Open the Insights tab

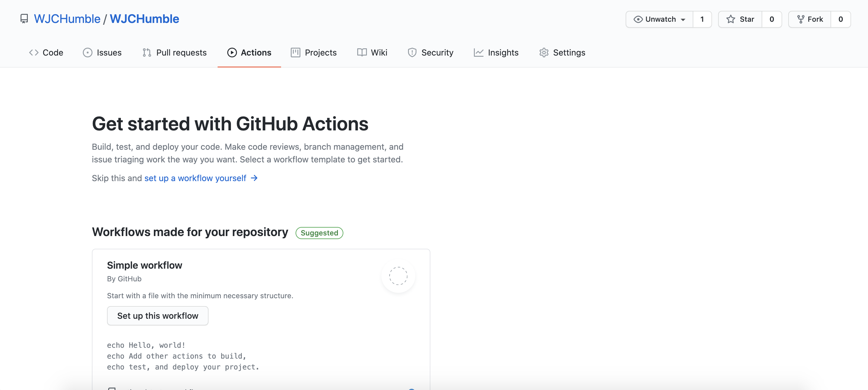point(496,53)
